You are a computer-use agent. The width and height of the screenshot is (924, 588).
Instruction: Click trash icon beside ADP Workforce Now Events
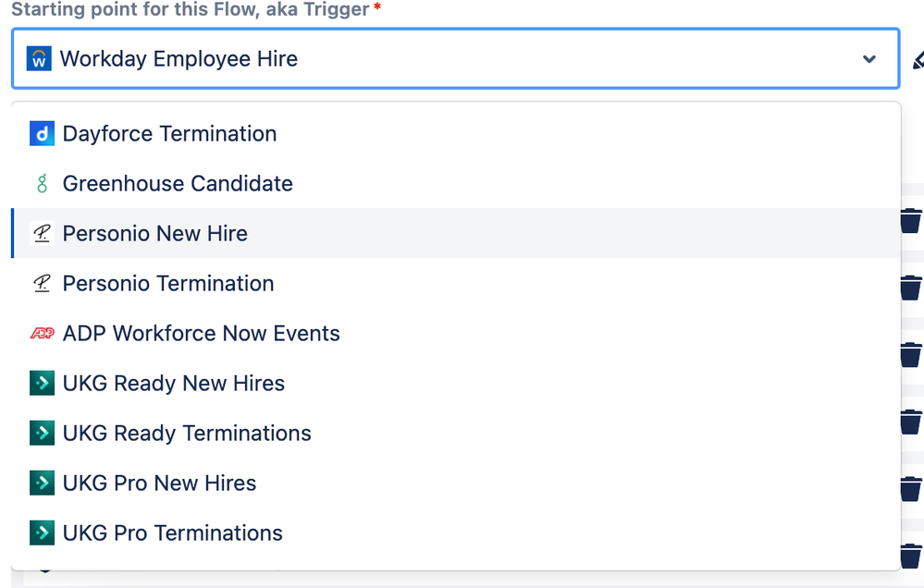pyautogui.click(x=910, y=355)
